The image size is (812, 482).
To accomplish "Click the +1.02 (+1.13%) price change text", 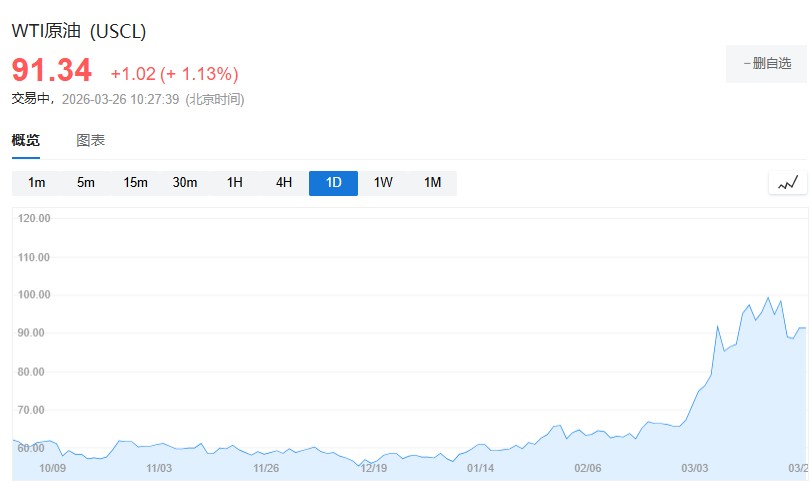I will 174,74.
